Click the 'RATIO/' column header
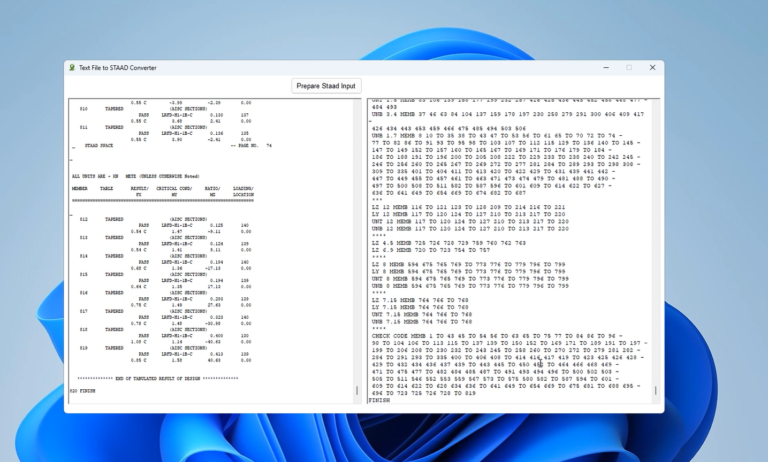 pos(213,189)
